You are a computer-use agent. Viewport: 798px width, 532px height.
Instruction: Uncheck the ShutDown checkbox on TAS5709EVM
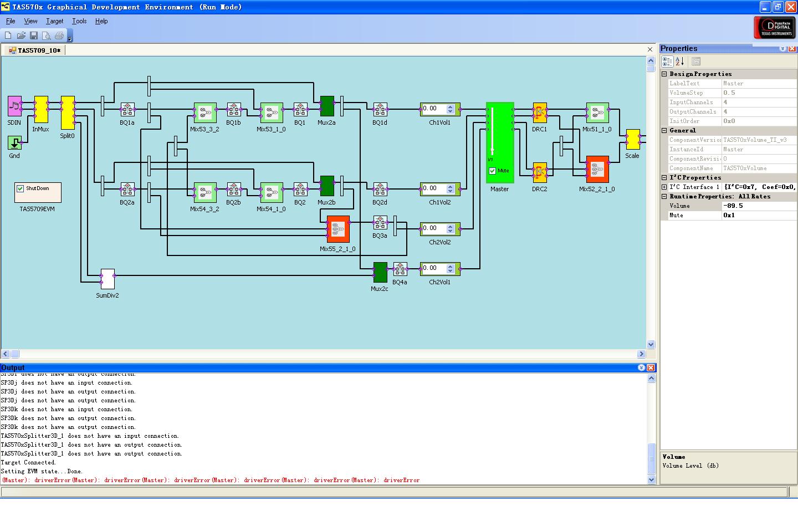click(x=20, y=188)
